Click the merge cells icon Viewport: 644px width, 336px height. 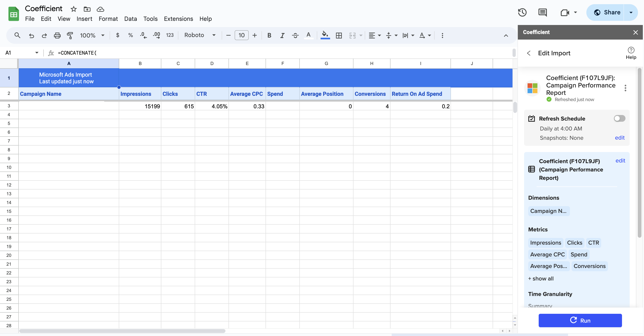click(x=352, y=35)
